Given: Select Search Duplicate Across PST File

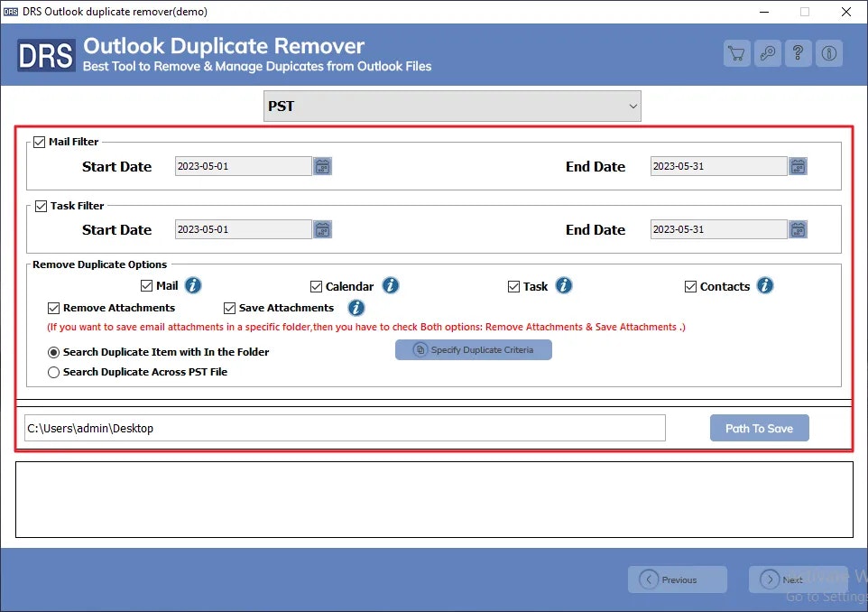Looking at the screenshot, I should 54,372.
